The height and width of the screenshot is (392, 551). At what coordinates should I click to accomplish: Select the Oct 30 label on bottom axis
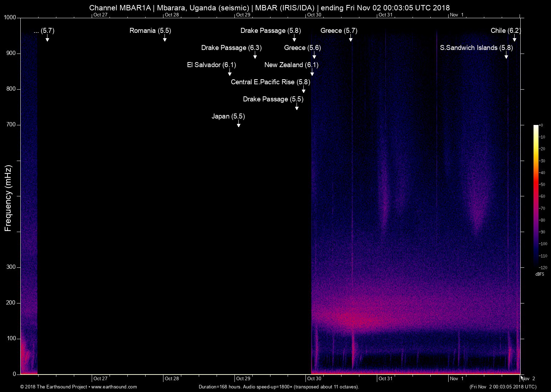click(314, 378)
